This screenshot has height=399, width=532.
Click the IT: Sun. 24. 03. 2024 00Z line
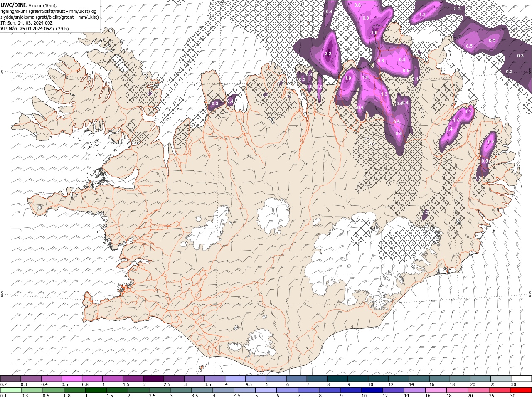pos(27,23)
